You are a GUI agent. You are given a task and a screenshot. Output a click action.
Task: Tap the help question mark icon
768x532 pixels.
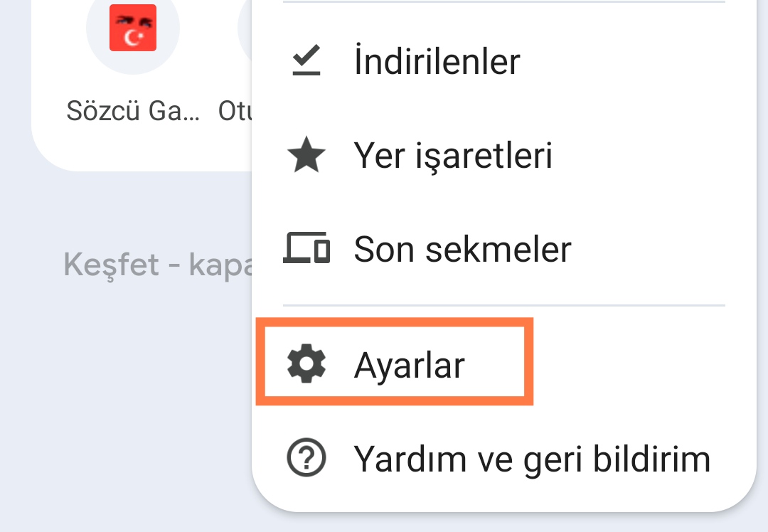click(x=306, y=459)
